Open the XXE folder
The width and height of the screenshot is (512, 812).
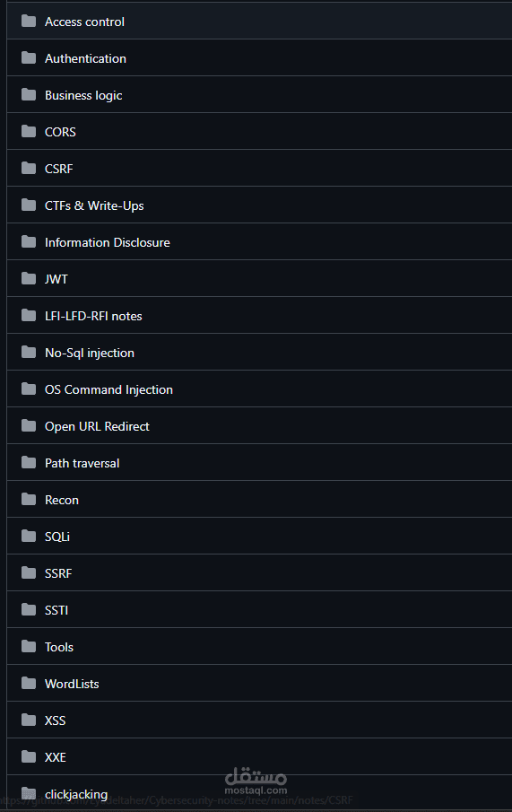55,757
